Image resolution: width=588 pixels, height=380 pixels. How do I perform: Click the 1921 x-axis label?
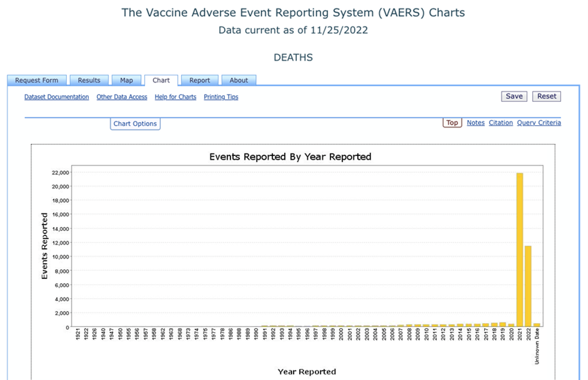[78, 334]
